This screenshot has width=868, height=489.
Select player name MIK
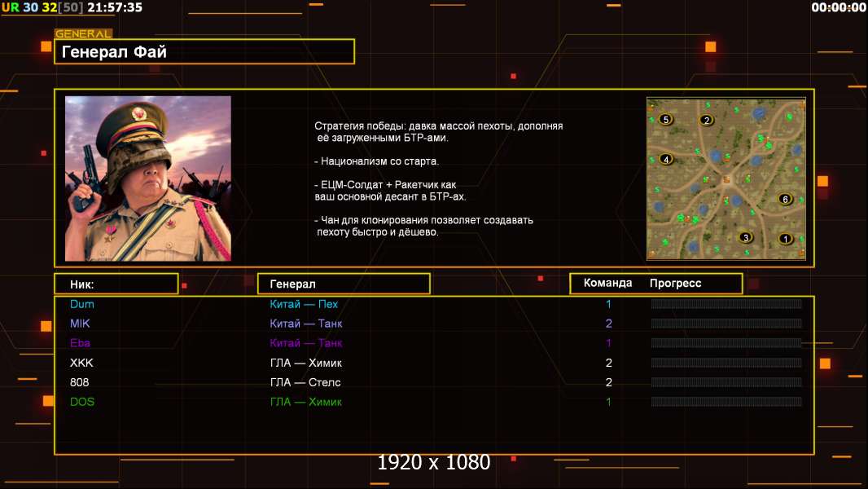tap(80, 324)
